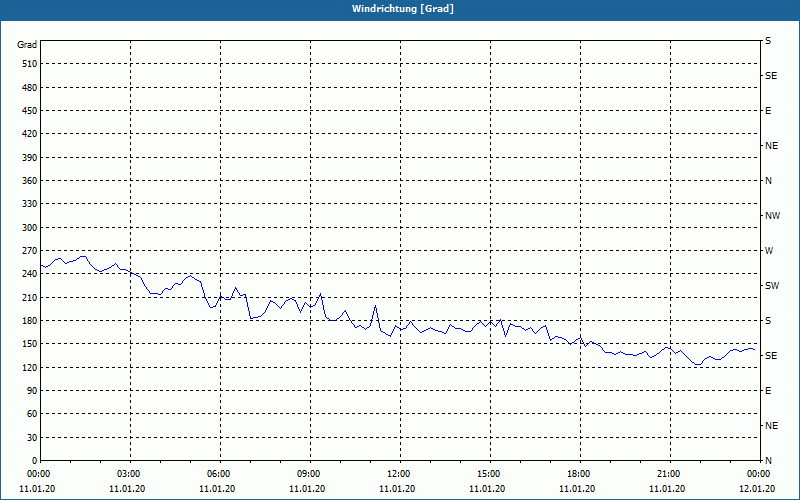Select the '510' y-axis value
Image resolution: width=800 pixels, height=500 pixels.
(x=30, y=64)
